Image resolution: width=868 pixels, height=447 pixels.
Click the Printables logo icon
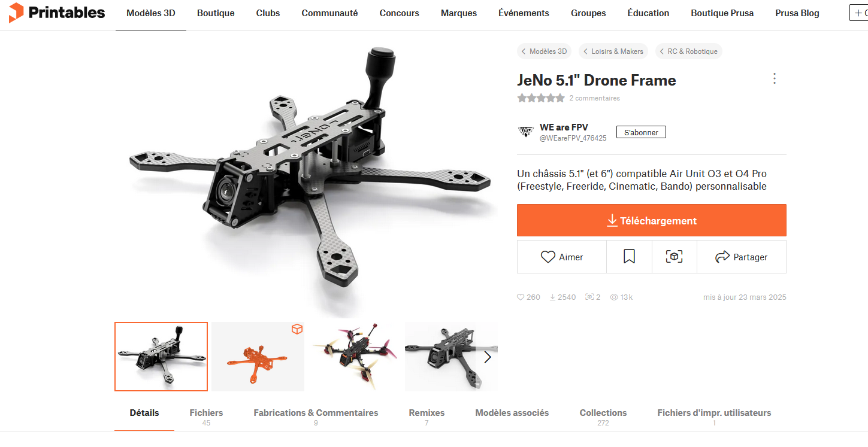click(x=17, y=13)
